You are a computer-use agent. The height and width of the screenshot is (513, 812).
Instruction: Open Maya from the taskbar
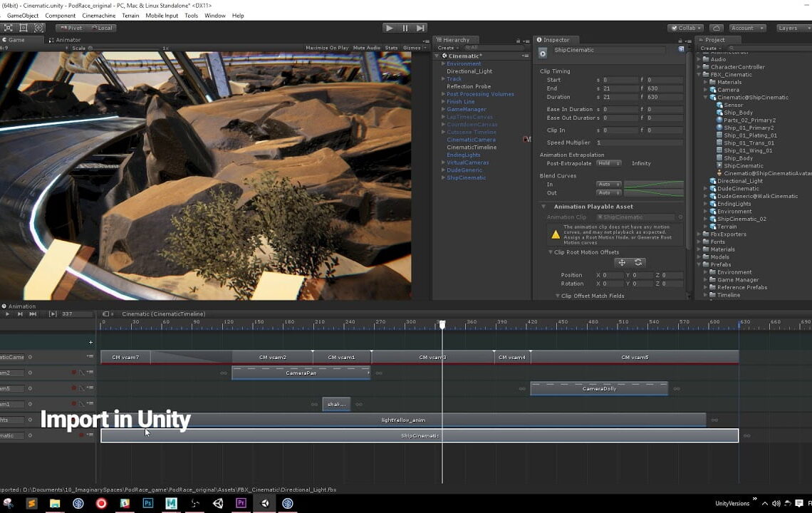click(x=172, y=503)
